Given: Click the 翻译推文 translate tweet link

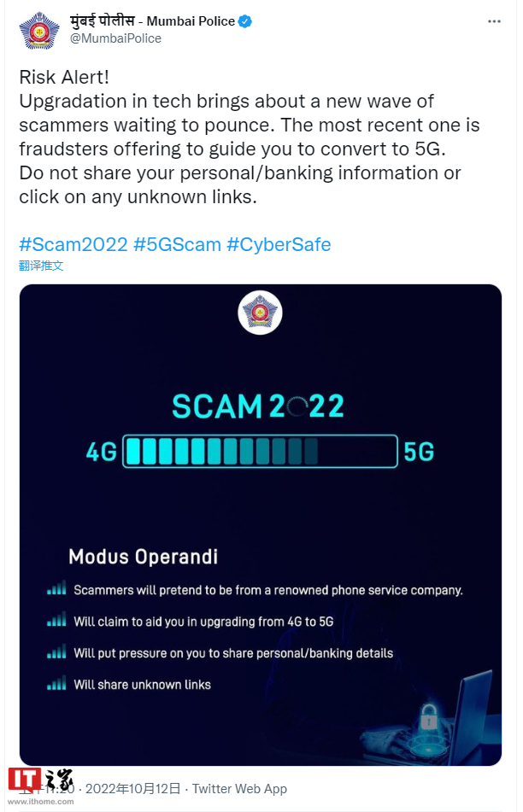Looking at the screenshot, I should pyautogui.click(x=41, y=266).
